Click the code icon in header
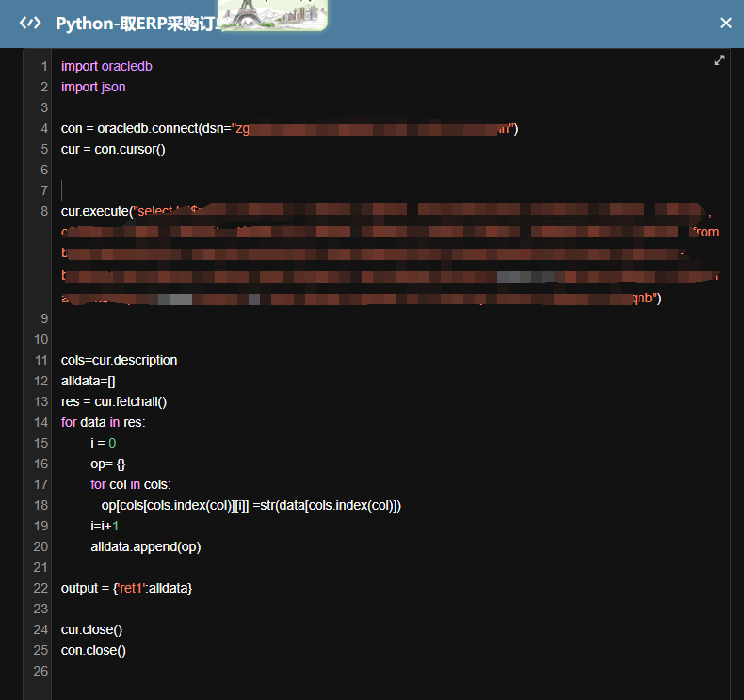This screenshot has height=700, width=744. pos(30,24)
